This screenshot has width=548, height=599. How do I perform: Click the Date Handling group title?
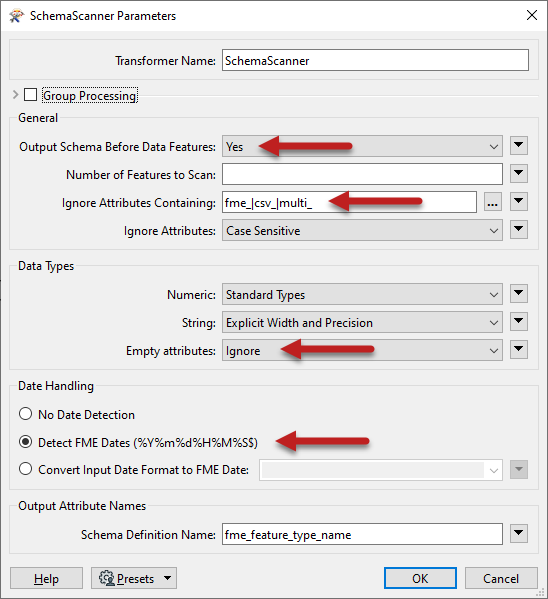pos(56,386)
